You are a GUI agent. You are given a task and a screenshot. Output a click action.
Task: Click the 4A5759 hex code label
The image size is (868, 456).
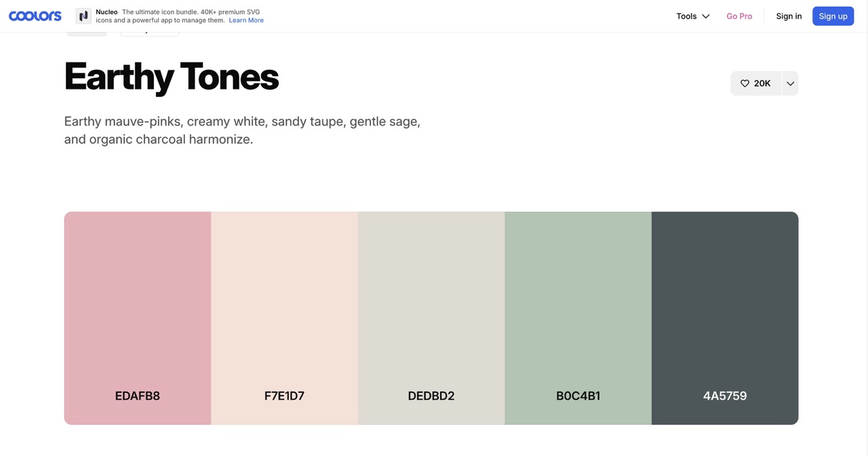725,396
